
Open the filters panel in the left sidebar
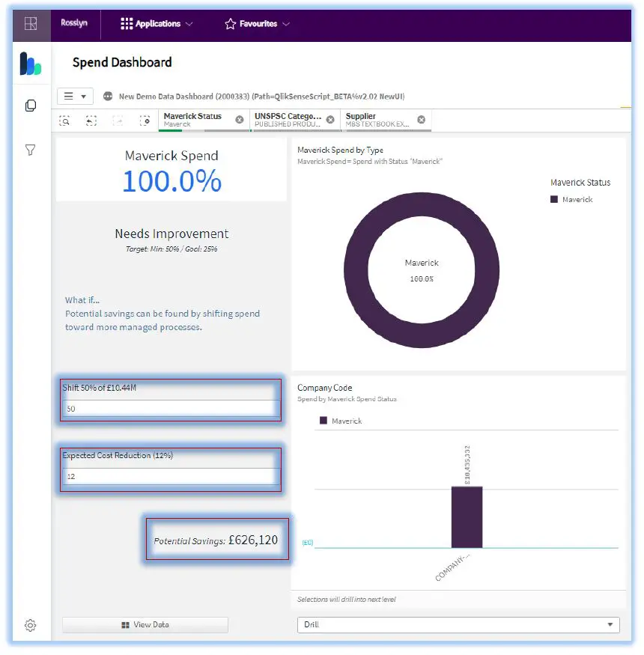(30, 150)
